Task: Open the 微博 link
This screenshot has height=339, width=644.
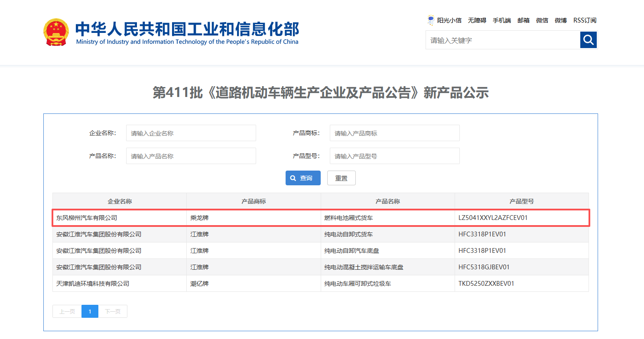Action: click(561, 20)
